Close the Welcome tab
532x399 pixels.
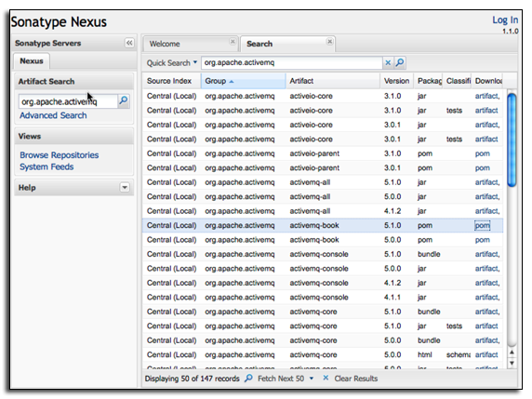tap(233, 42)
